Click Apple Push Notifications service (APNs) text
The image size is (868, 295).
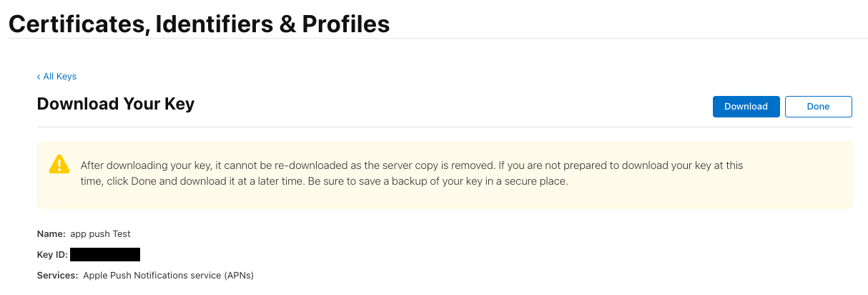coord(169,275)
